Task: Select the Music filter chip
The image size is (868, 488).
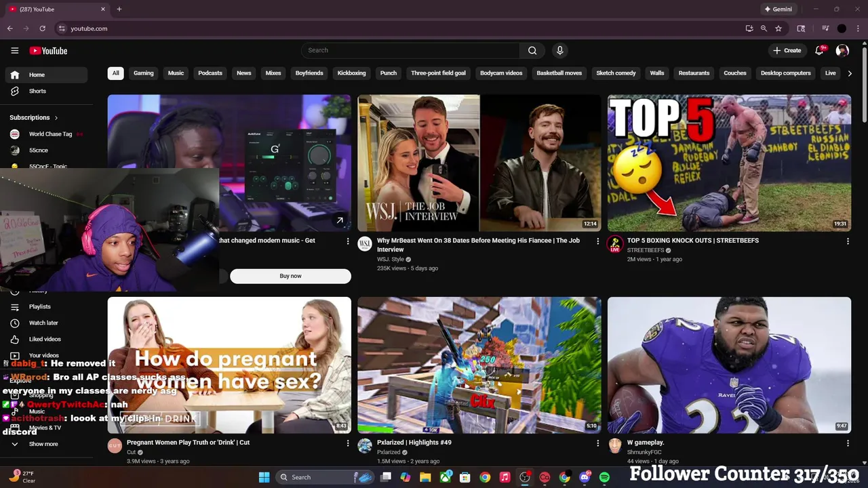Action: 176,73
